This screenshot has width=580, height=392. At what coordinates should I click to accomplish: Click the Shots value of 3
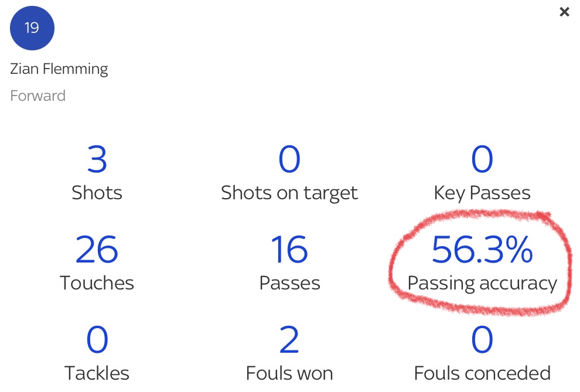(97, 159)
